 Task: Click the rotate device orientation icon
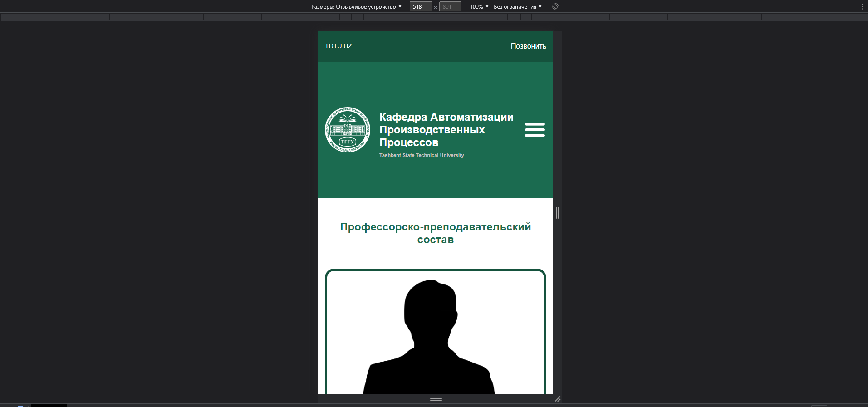click(x=555, y=6)
